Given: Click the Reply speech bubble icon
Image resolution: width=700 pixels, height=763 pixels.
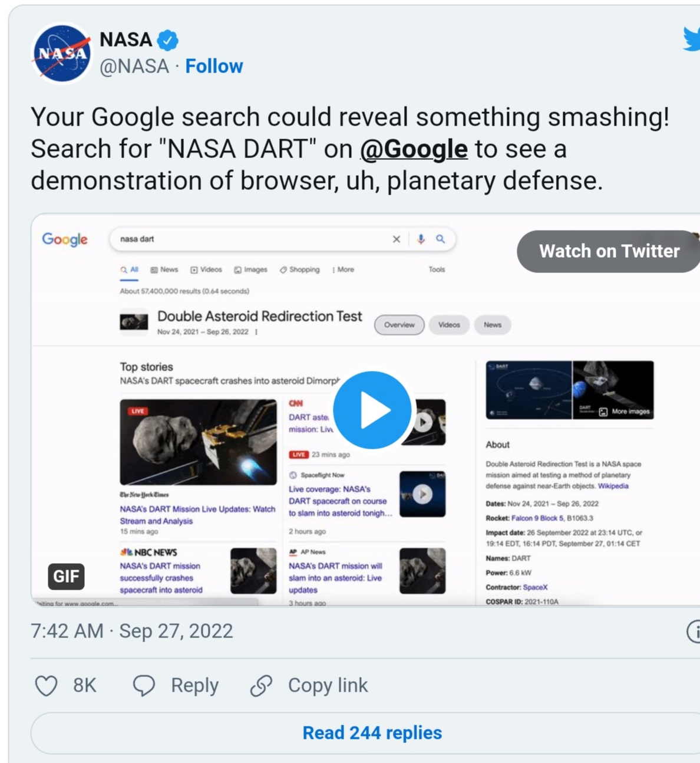Looking at the screenshot, I should tap(144, 686).
